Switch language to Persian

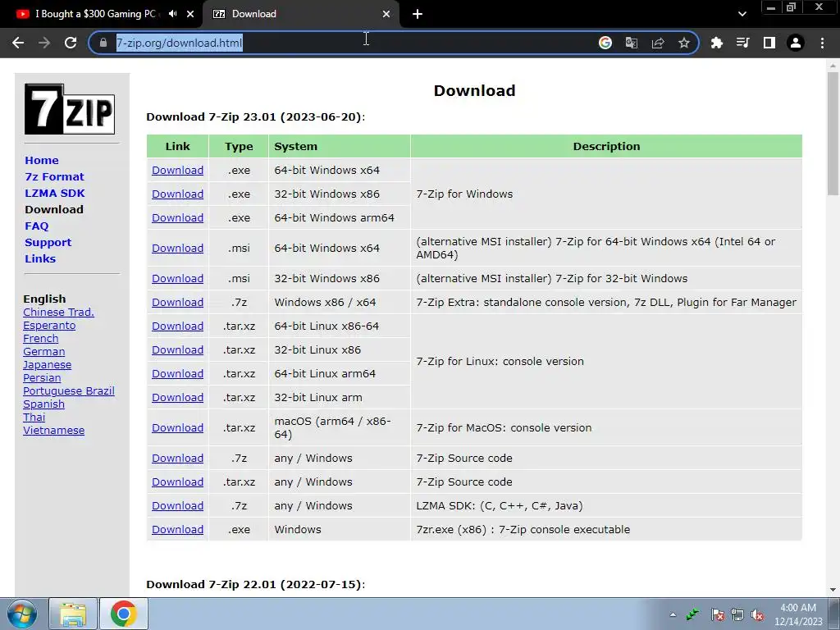(42, 377)
